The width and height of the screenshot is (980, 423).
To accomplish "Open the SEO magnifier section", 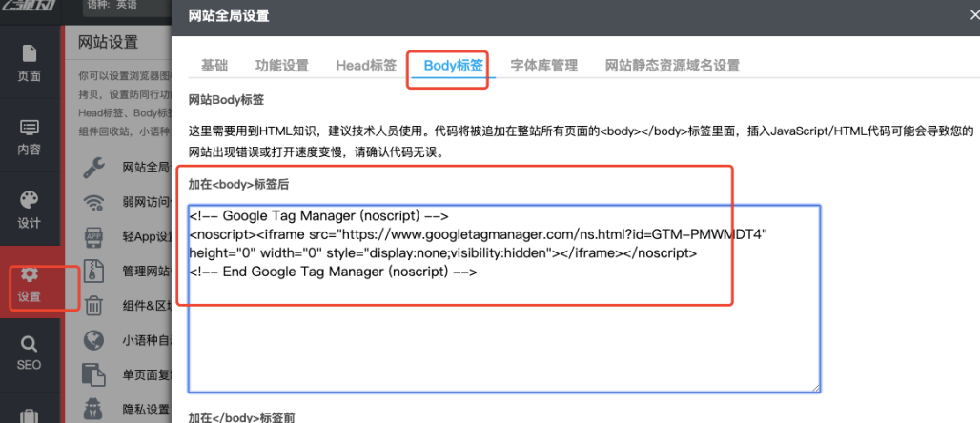I will pos(29,352).
